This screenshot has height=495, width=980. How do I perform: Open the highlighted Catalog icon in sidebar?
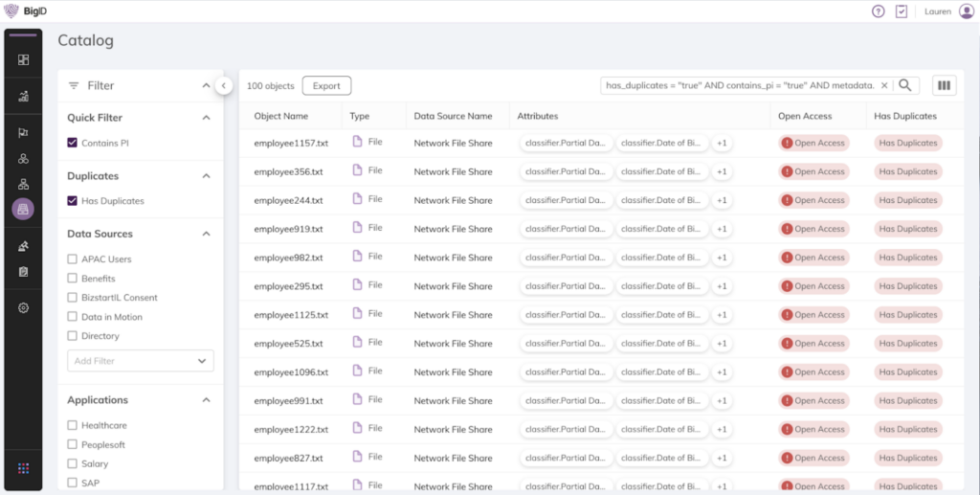(x=23, y=209)
